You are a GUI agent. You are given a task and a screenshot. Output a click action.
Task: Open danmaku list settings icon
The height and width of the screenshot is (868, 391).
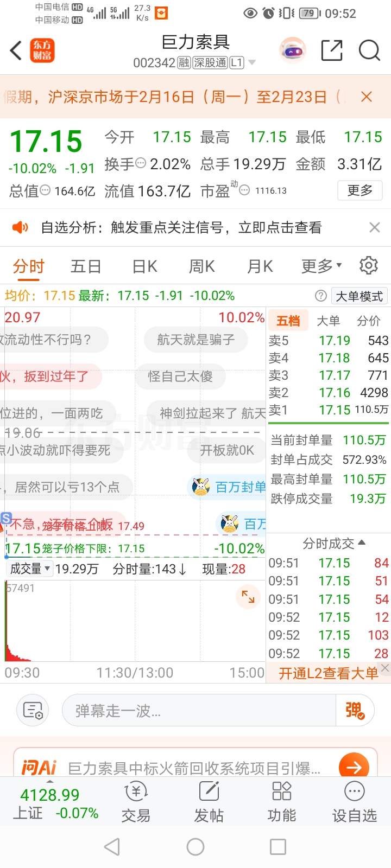click(x=33, y=710)
